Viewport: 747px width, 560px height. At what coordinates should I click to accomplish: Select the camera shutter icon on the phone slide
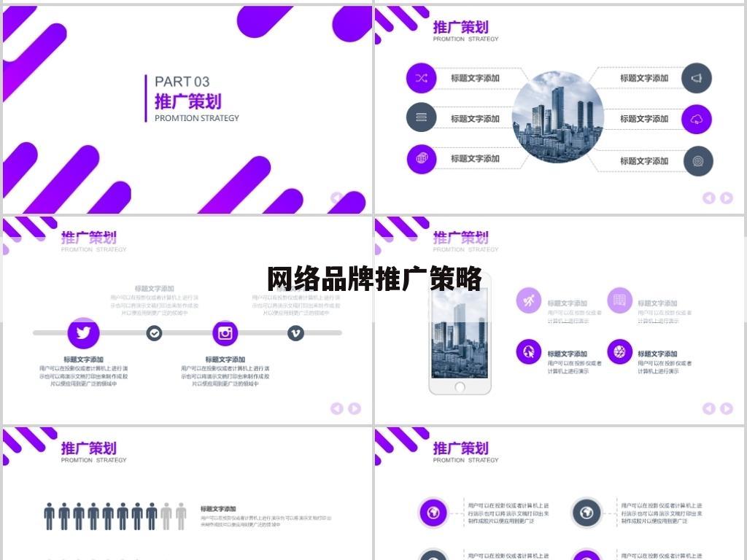point(619,352)
